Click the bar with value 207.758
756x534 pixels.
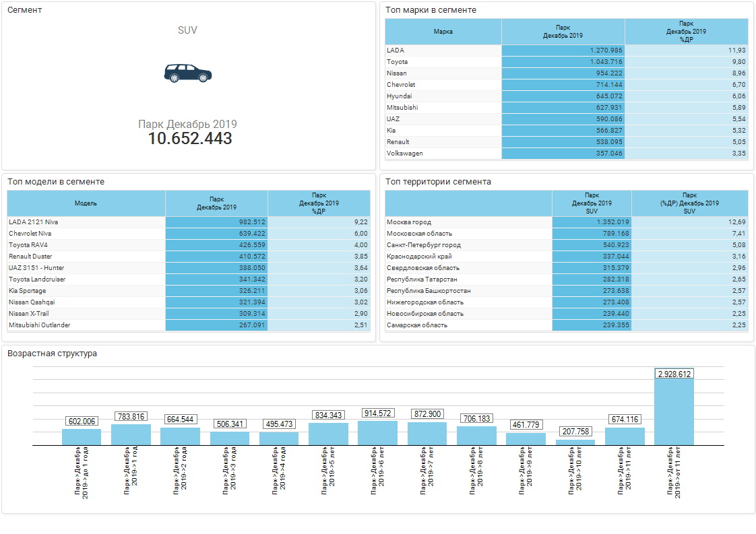click(x=575, y=442)
